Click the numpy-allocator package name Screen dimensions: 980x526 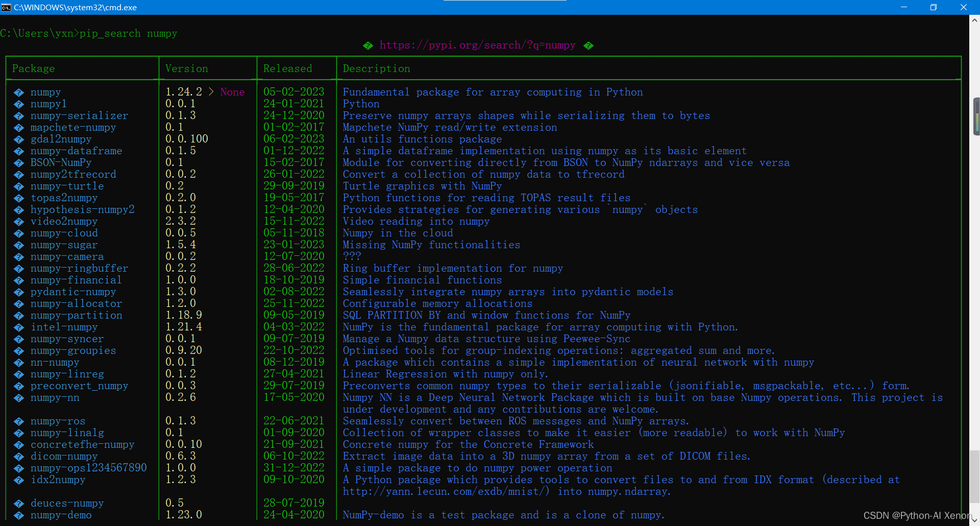pos(77,303)
